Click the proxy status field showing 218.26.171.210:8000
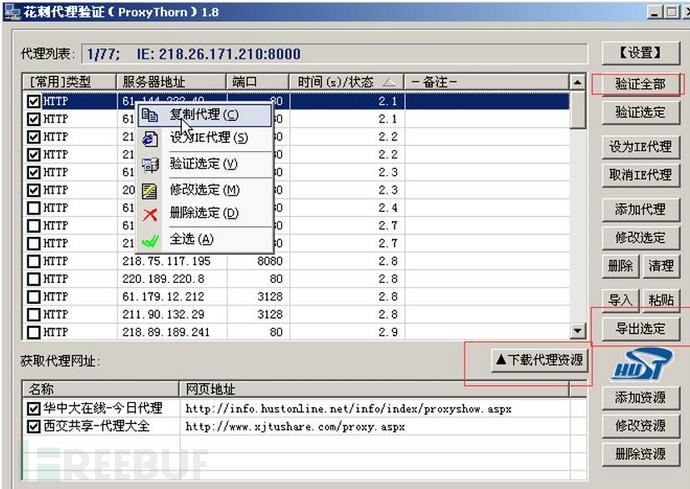Image resolution: width=690 pixels, height=489 pixels. (x=334, y=54)
